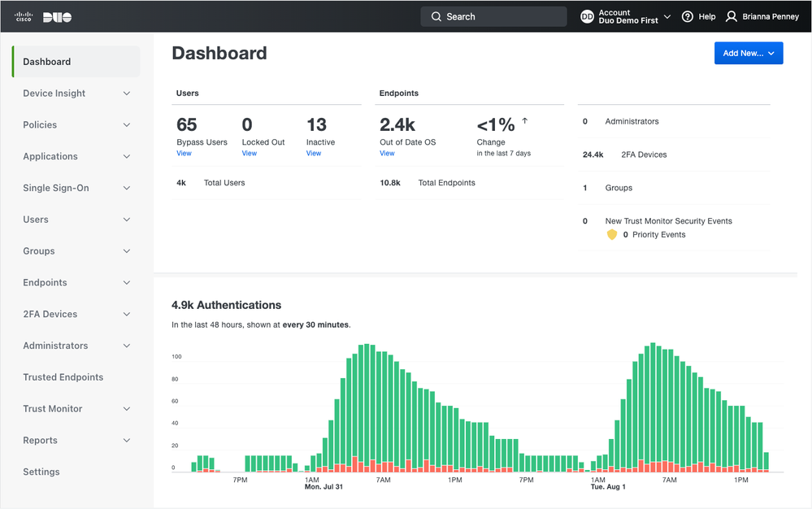Viewport: 812px width, 509px height.
Task: Open Settings in the sidebar
Action: click(41, 472)
